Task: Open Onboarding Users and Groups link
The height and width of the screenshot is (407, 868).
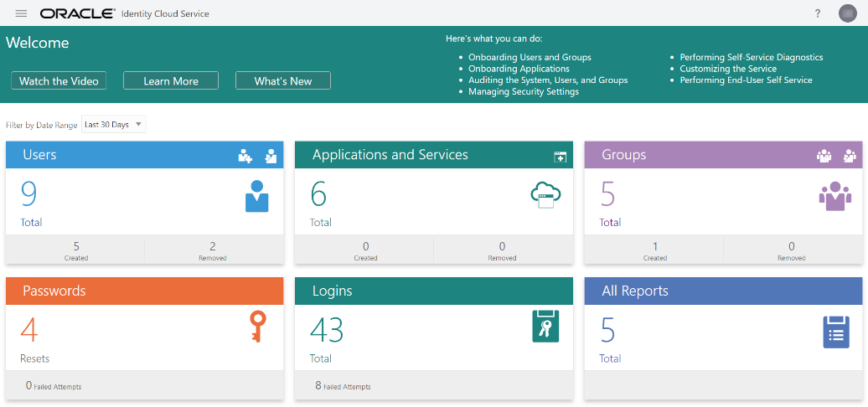Action: pos(530,57)
